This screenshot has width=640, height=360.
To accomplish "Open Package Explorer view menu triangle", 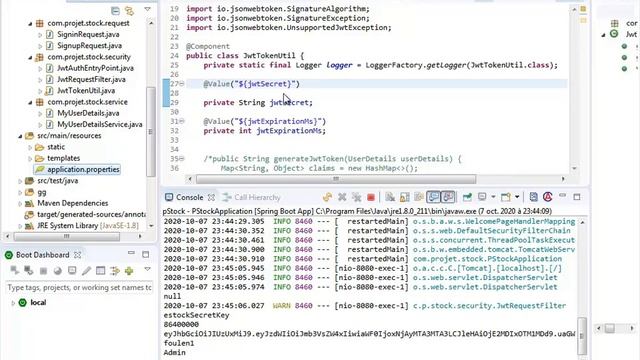I will tap(147, 9).
